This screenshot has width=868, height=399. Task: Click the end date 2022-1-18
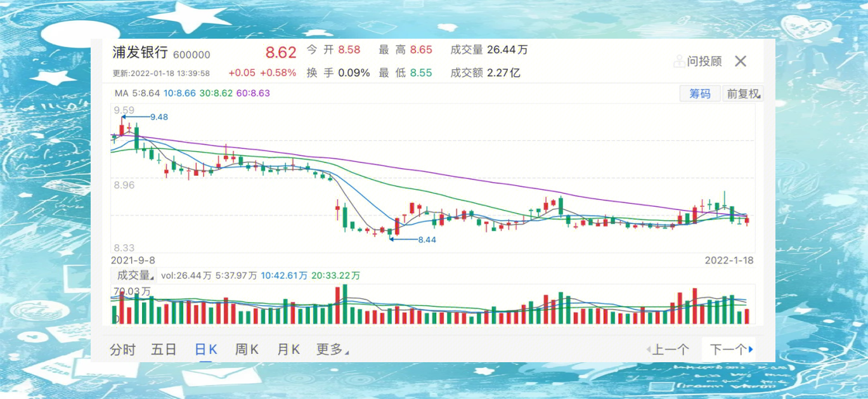[729, 260]
